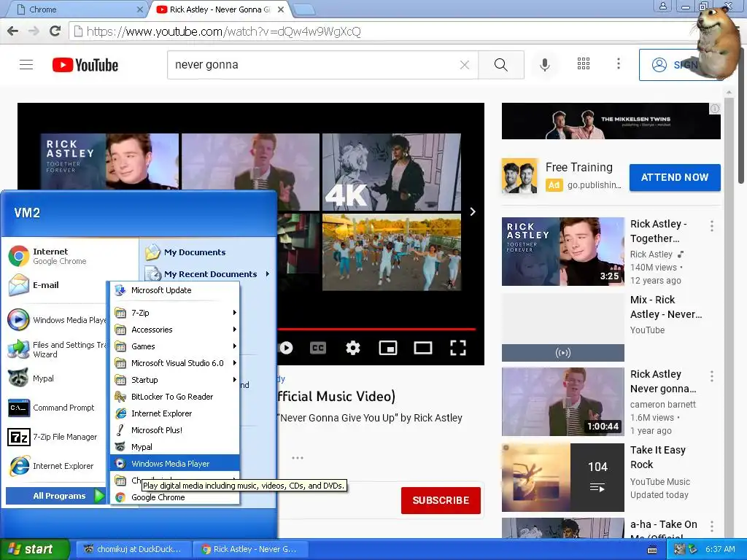Open a new Chrome tab
The image size is (747, 560).
coord(303,9)
